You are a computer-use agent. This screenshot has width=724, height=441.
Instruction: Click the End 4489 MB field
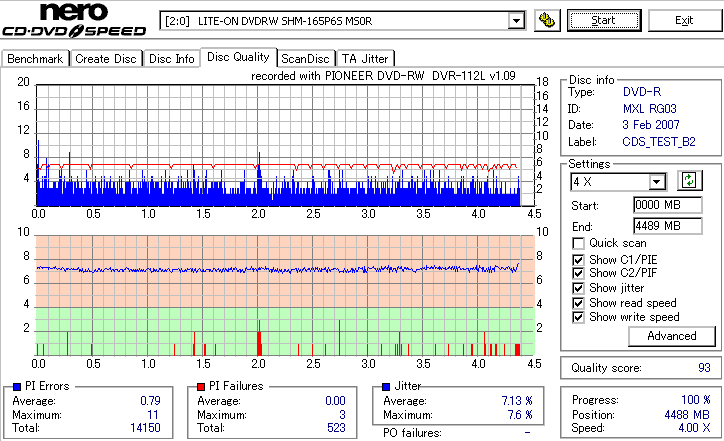coord(668,226)
